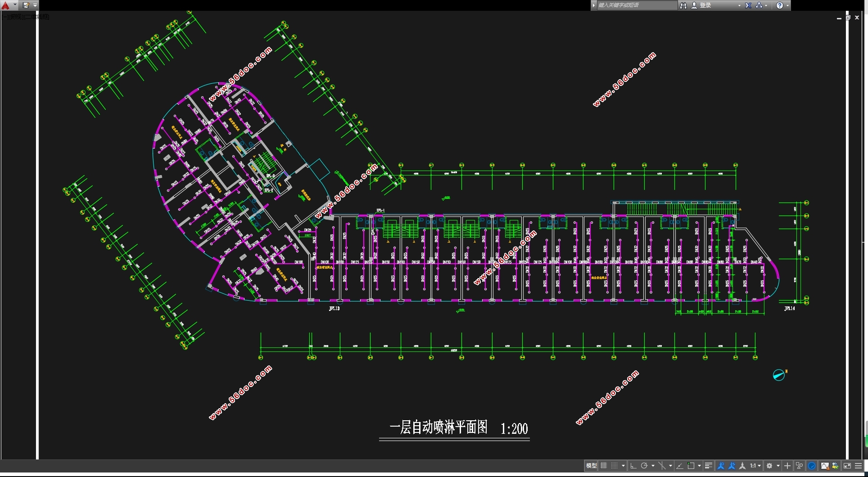868x477 pixels.
Task: Click the 1:200 scale label
Action: click(x=514, y=428)
